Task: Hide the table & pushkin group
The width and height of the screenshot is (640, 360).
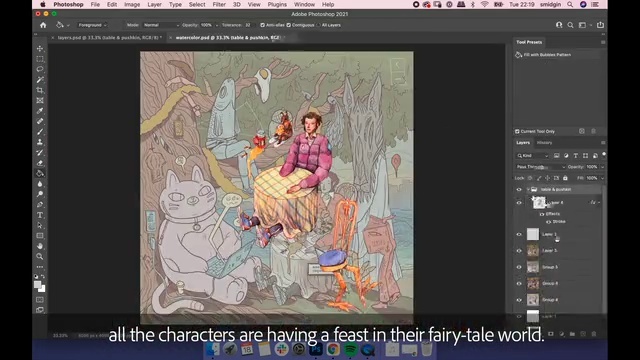Action: pos(519,189)
